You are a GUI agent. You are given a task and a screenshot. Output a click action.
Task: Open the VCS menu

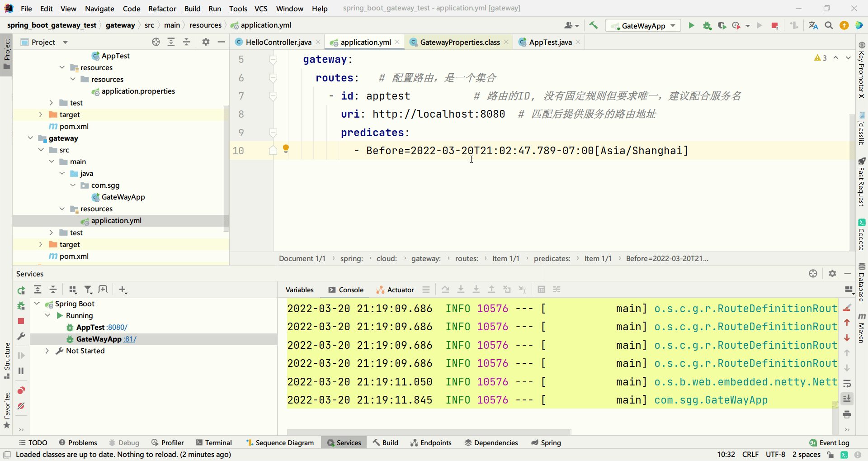click(x=261, y=9)
